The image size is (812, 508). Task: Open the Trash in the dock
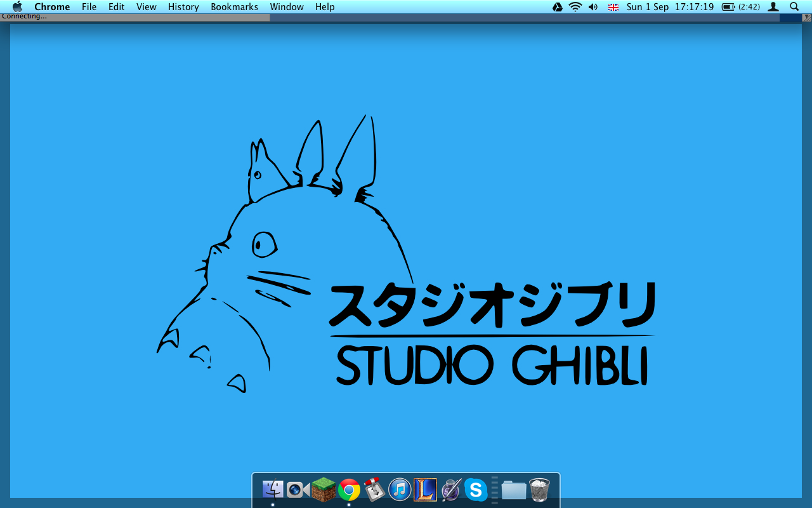539,490
